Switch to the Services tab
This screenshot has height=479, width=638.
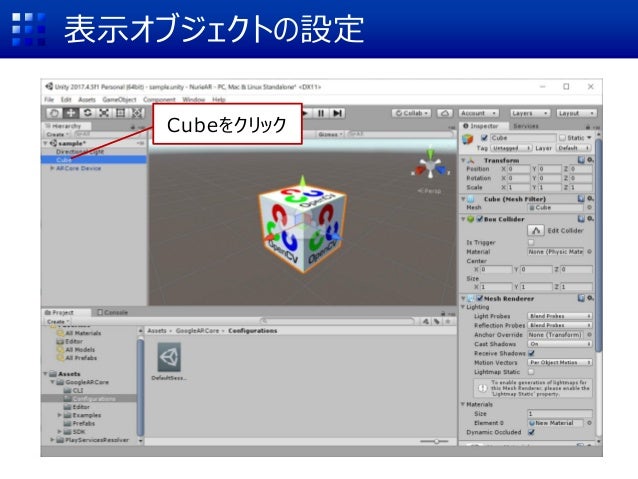coord(526,126)
